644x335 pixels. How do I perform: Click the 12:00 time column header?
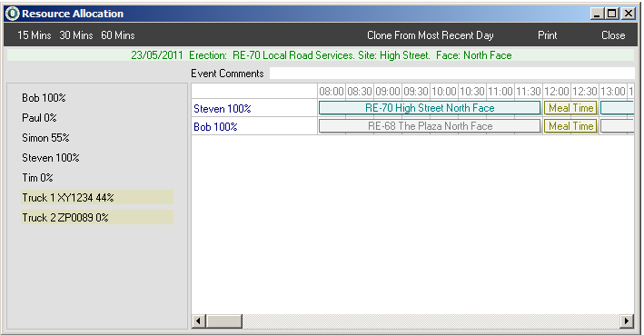click(556, 91)
